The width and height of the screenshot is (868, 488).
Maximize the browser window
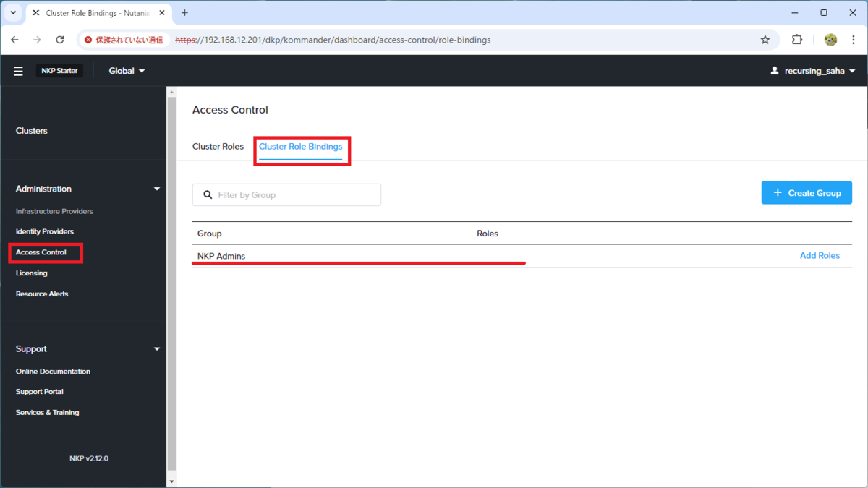pyautogui.click(x=824, y=13)
